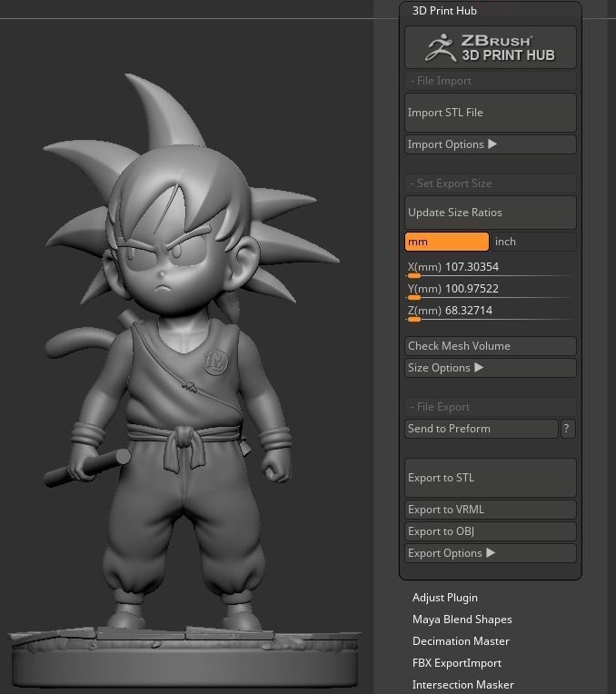The image size is (616, 694).
Task: Click Check Mesh Volume
Action: pos(491,346)
